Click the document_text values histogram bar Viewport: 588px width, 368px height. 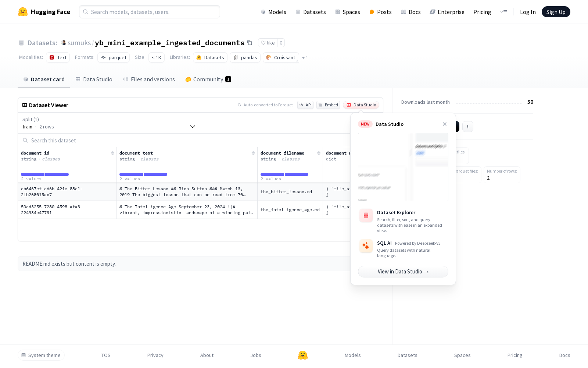click(x=143, y=174)
